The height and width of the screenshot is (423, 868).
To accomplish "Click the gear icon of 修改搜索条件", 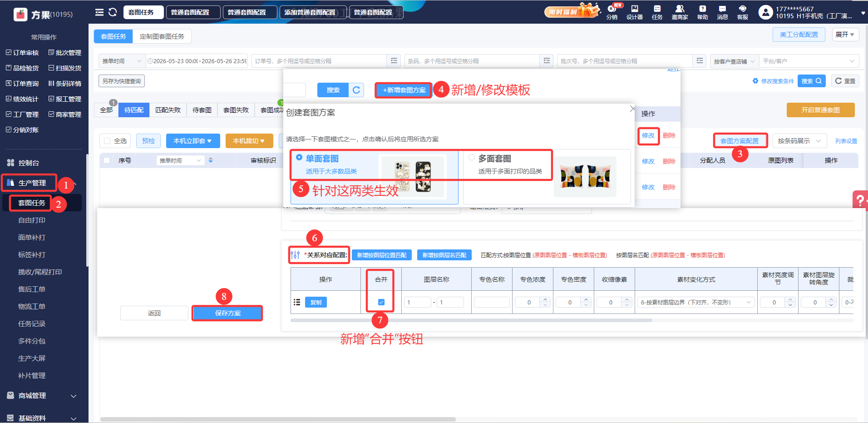I will (x=755, y=81).
